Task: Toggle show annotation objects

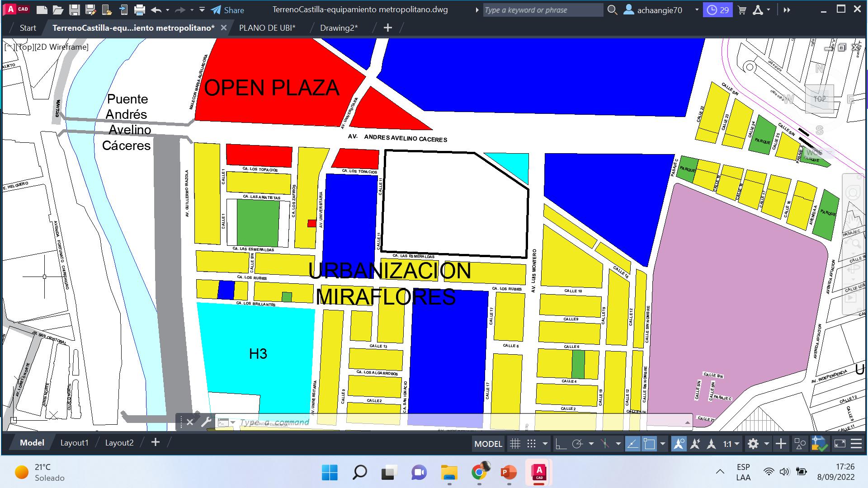Action: [679, 444]
